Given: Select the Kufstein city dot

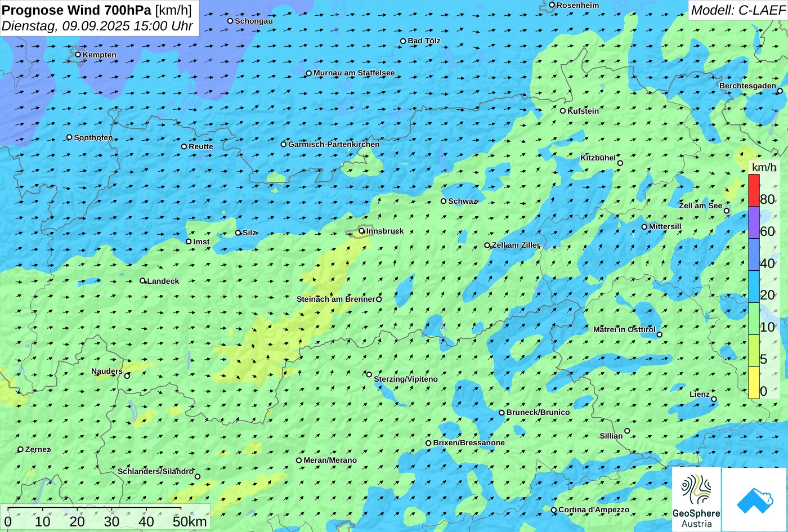Looking at the screenshot, I should point(563,111).
